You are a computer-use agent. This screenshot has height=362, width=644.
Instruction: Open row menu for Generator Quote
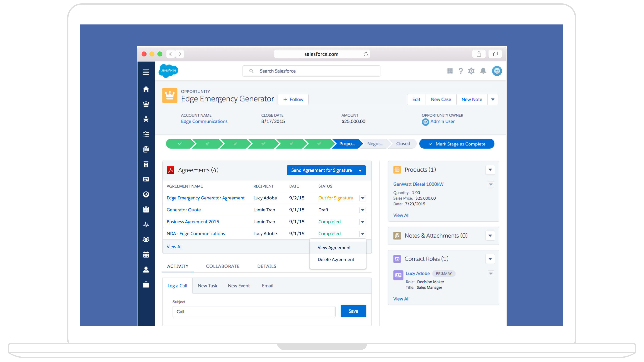point(362,210)
